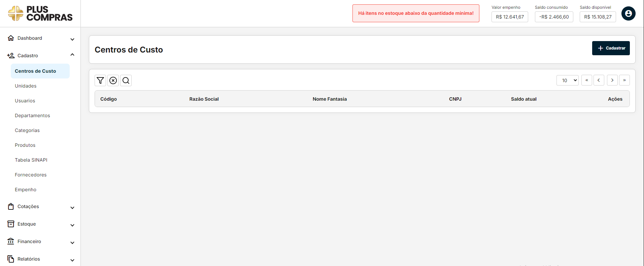
Task: Jump to the last page of results
Action: (624, 80)
